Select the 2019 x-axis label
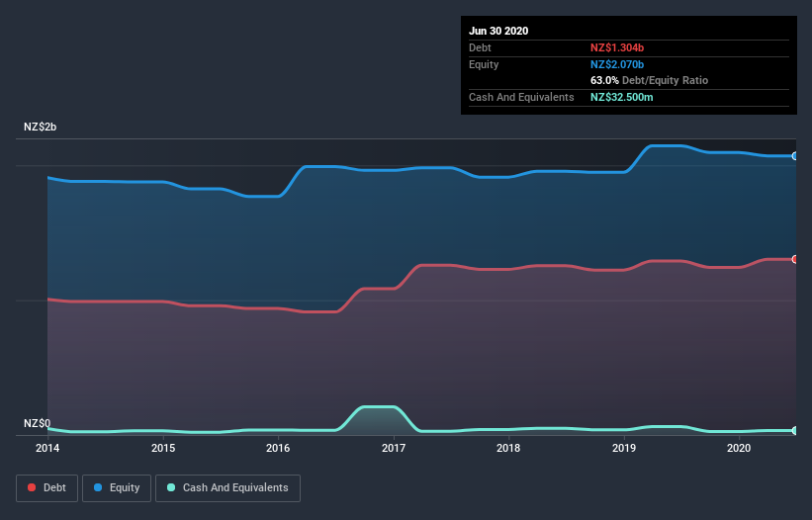Viewport: 812px width, 520px height. (x=624, y=448)
